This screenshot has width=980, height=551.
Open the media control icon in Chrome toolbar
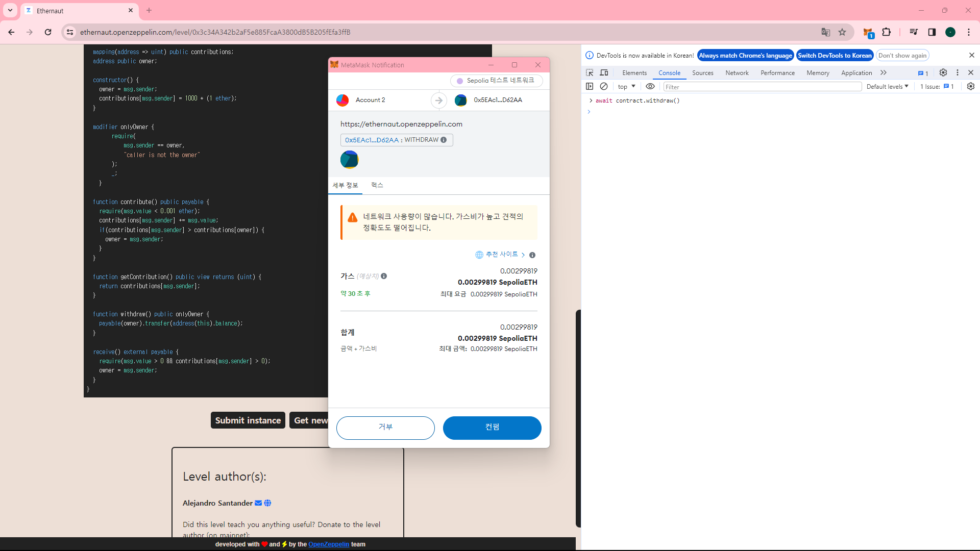pos(914,32)
